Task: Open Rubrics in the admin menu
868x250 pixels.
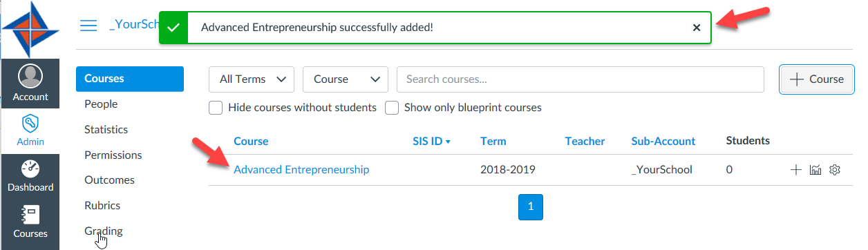Action: pyautogui.click(x=102, y=205)
